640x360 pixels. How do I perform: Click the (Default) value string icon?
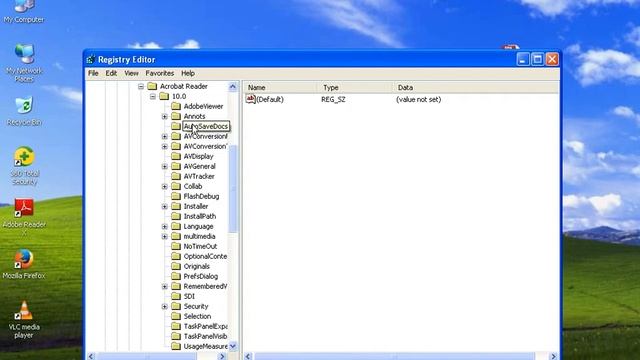point(250,99)
